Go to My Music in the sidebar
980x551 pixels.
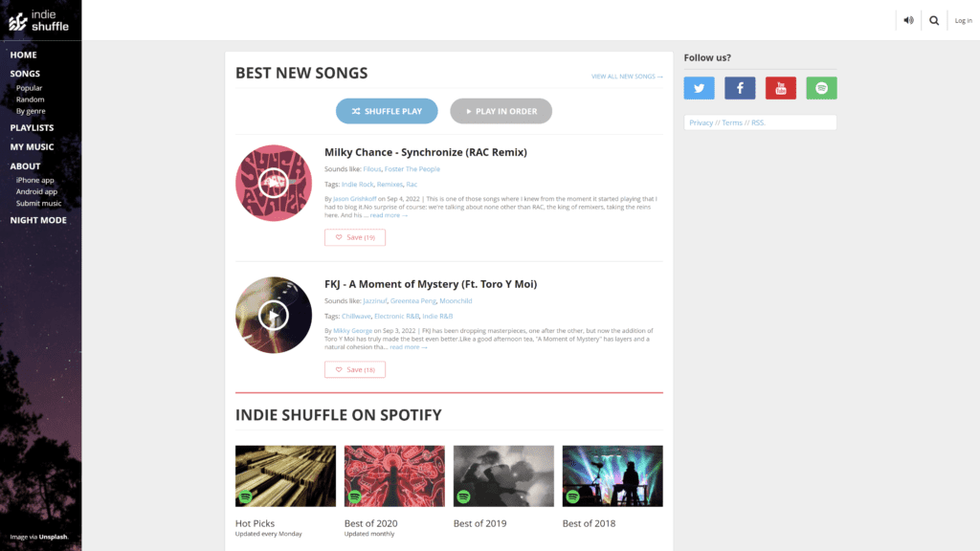click(32, 146)
